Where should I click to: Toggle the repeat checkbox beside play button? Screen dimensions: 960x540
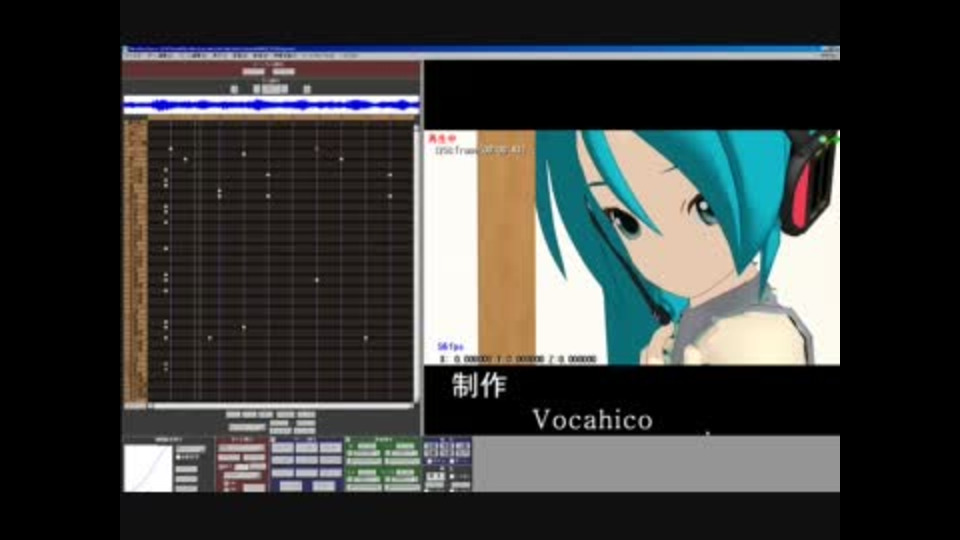coord(452,476)
